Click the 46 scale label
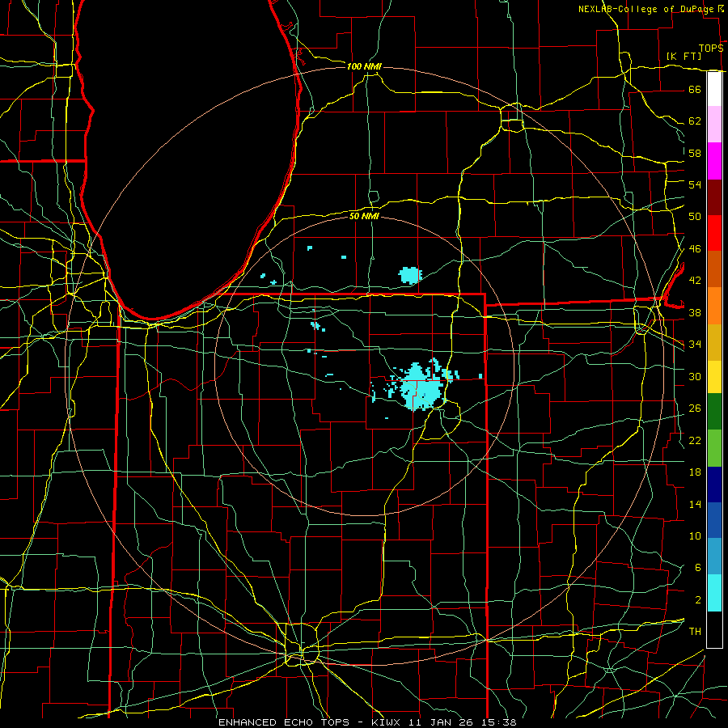This screenshot has width=728, height=728. click(695, 249)
